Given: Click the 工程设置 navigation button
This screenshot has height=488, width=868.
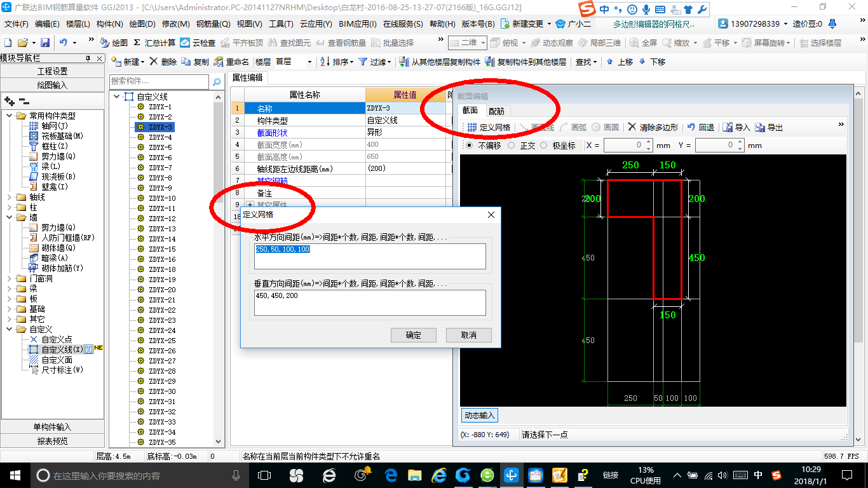Looking at the screenshot, I should [53, 71].
